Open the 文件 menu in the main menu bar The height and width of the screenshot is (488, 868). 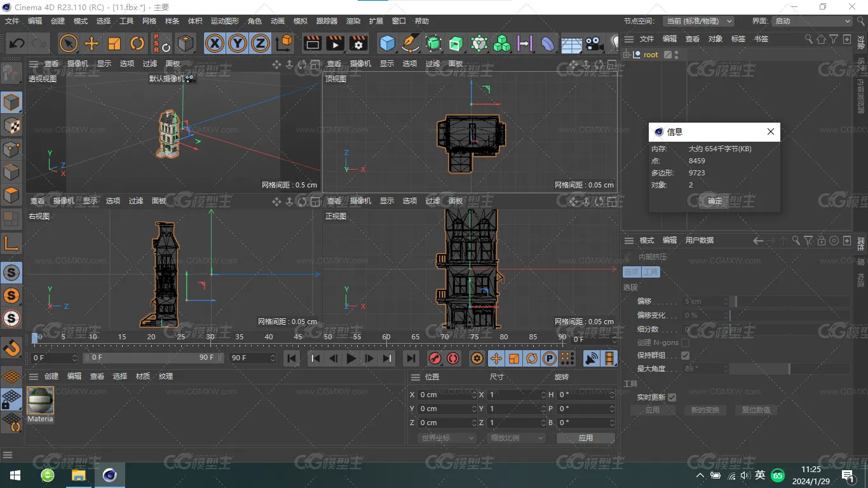coord(12,21)
